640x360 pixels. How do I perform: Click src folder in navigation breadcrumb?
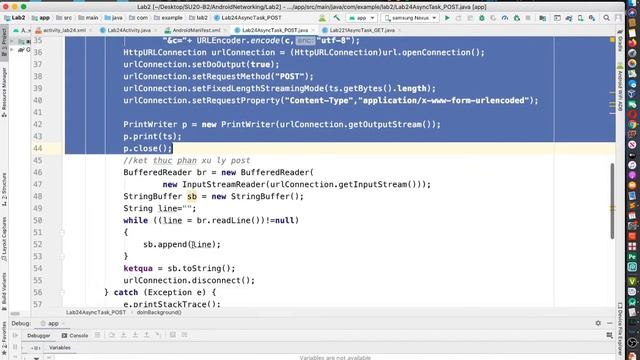coord(64,18)
